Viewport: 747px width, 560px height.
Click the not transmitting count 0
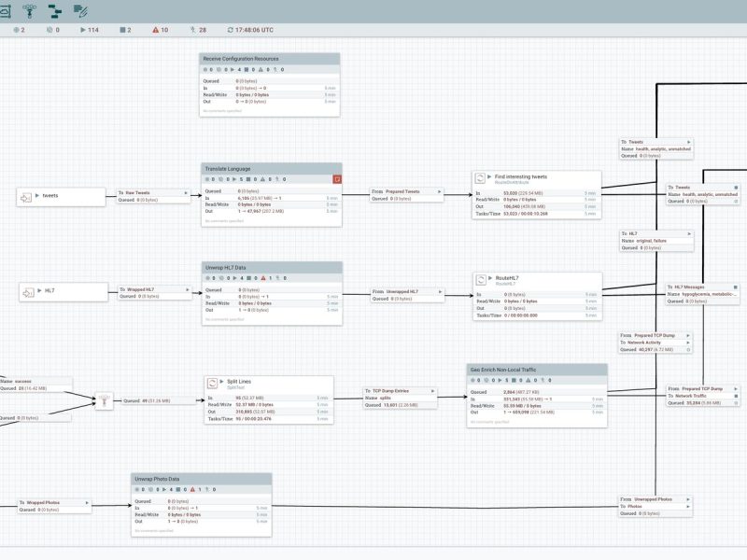coord(53,30)
